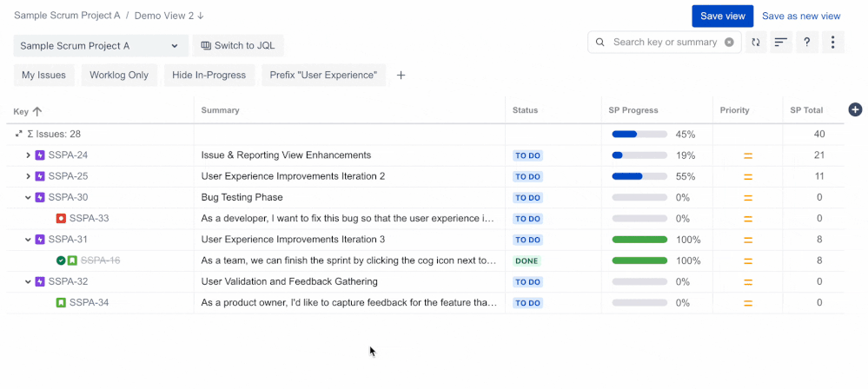Viewport: 868px width, 389px height.
Task: Click the expand-all arrows beside Σ Issues
Action: click(x=19, y=134)
